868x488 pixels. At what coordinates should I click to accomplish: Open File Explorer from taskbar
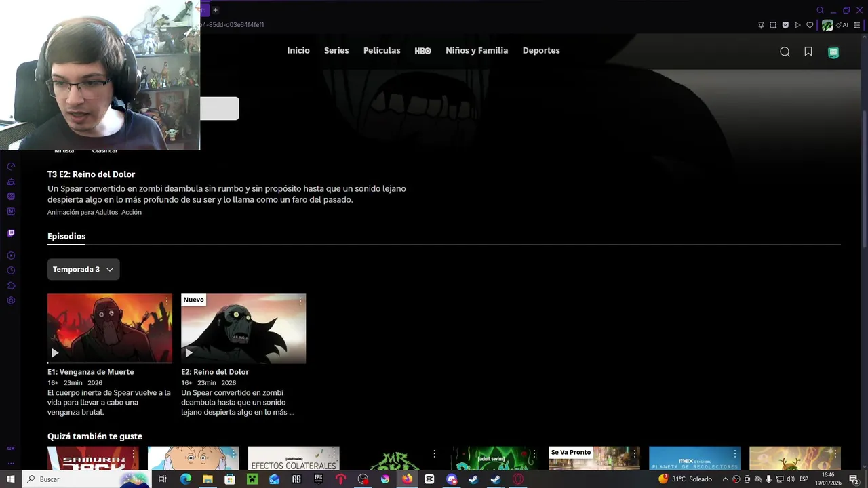[208, 479]
